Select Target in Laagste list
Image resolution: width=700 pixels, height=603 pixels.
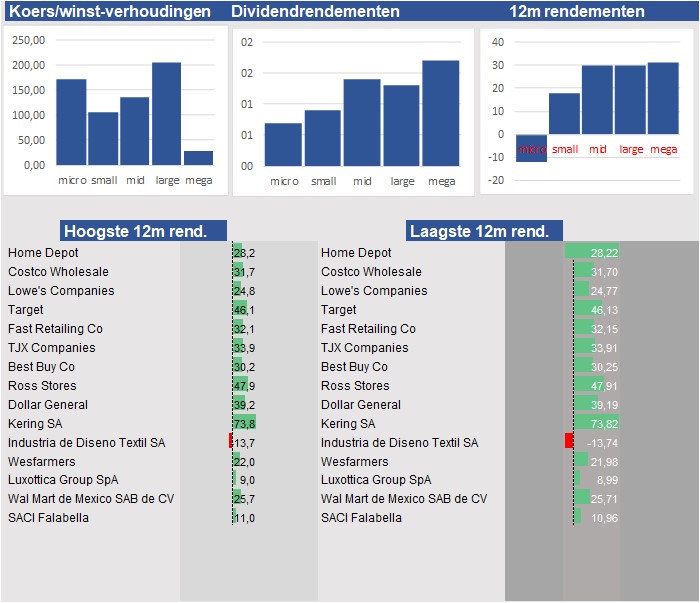coord(338,309)
